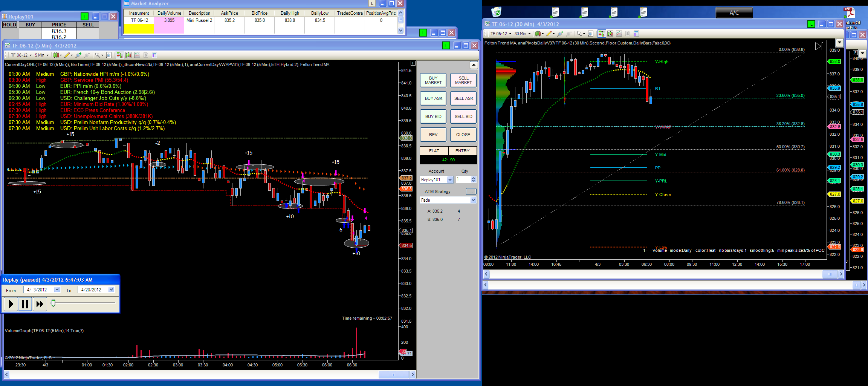Click CLOSE position button
Screen dimensions: 868x386
463,135
